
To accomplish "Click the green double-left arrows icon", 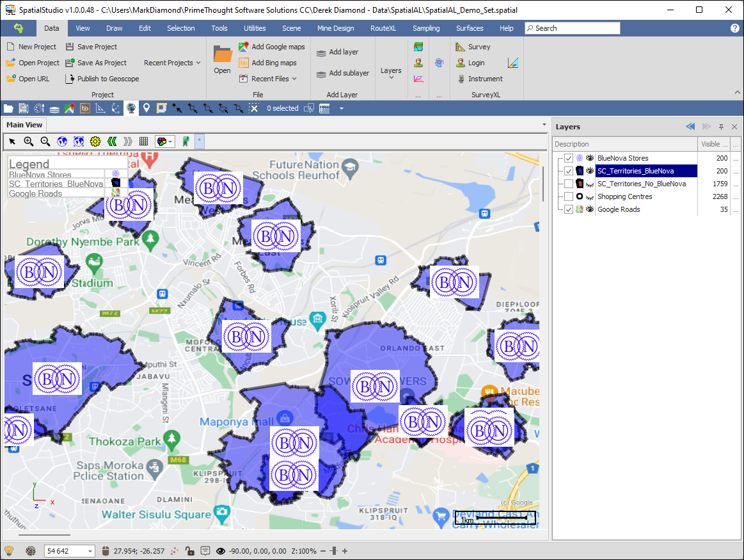I will tap(112, 141).
